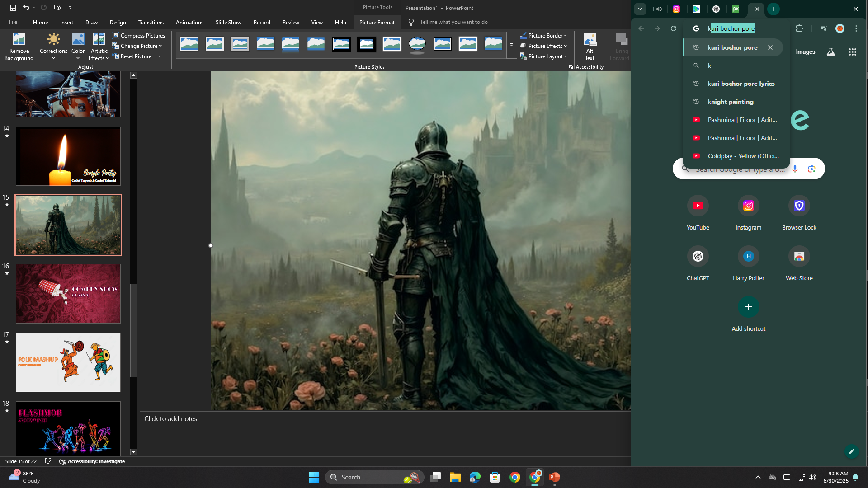The height and width of the screenshot is (488, 868).
Task: Open the Color adjustment menu
Action: click(78, 47)
